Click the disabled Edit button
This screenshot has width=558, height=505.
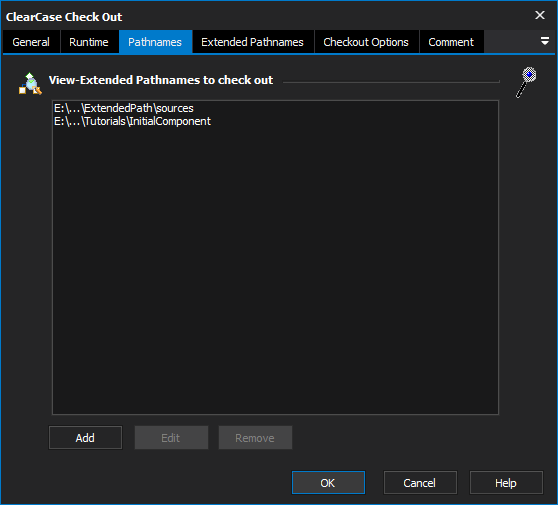point(171,438)
